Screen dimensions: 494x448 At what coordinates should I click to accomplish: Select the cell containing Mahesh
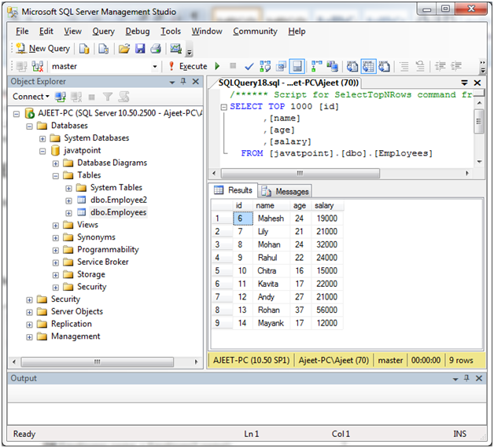point(271,218)
